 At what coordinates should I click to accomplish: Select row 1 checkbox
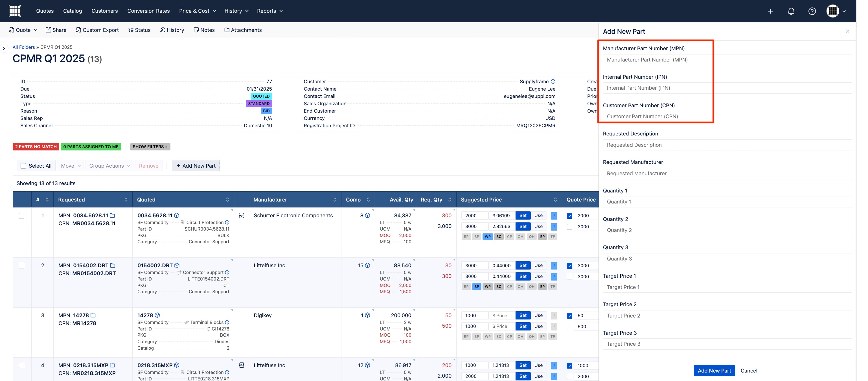pos(21,216)
